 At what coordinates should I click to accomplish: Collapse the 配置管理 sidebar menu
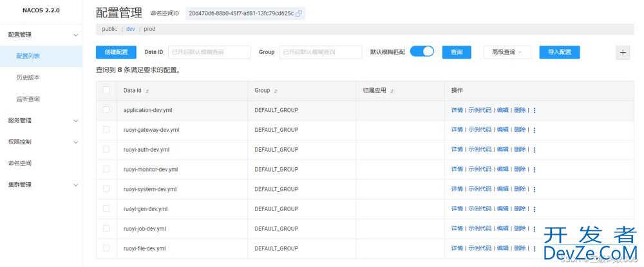[41, 35]
